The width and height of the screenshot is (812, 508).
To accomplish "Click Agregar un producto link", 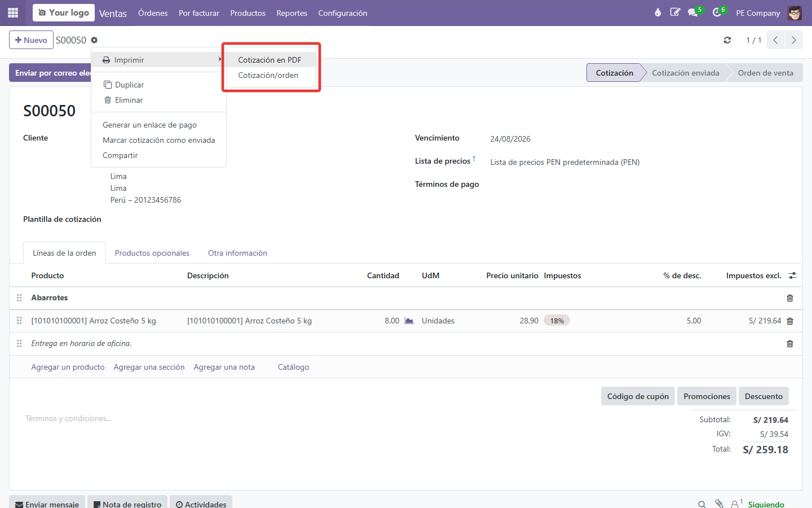I will (68, 367).
